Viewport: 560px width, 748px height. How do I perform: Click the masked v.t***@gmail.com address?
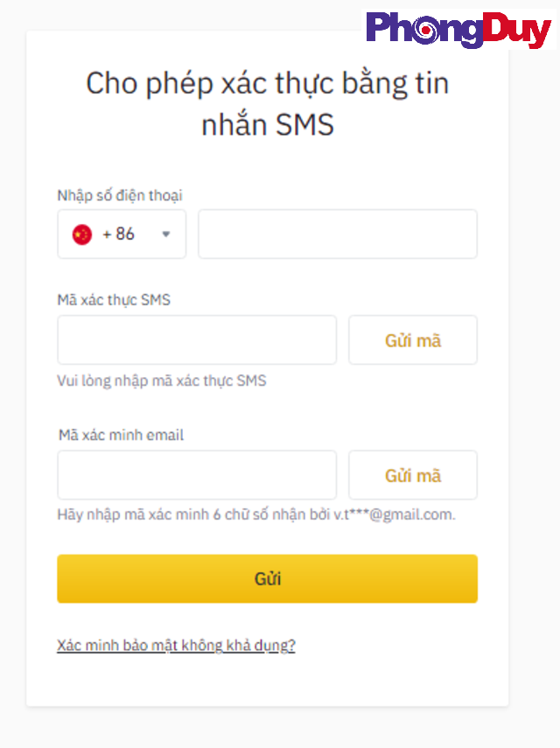394,514
